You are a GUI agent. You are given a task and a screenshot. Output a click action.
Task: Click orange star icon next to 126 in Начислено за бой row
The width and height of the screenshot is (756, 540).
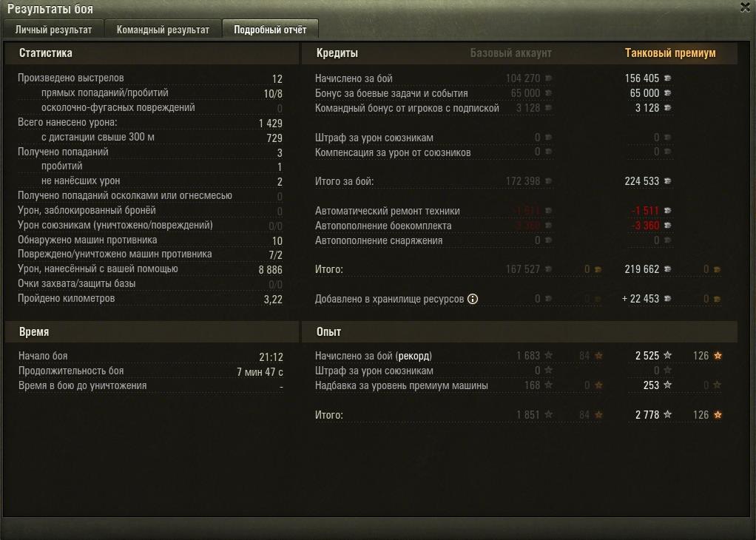tap(718, 356)
